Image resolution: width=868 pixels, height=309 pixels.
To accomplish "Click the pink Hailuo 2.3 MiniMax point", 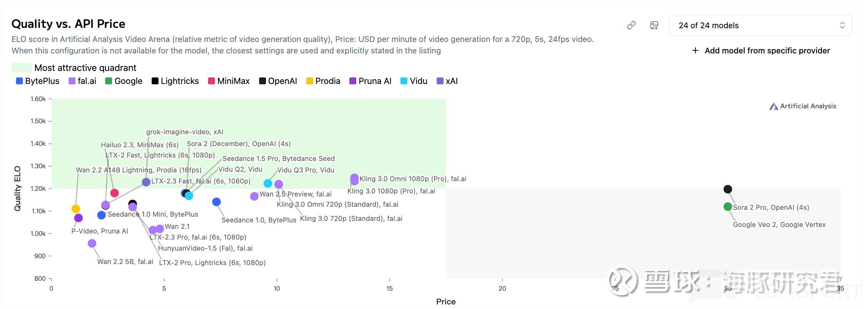I will click(115, 193).
